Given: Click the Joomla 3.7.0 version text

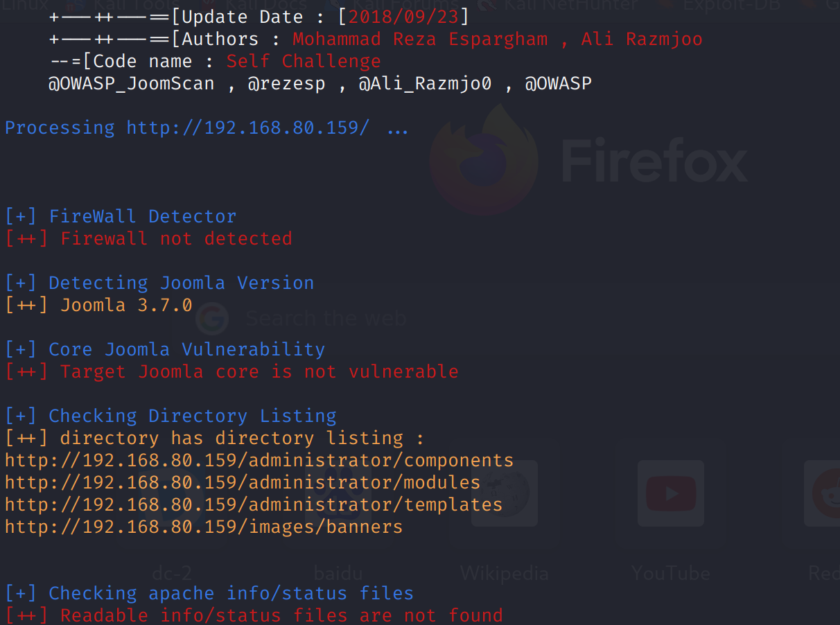Looking at the screenshot, I should pos(126,306).
